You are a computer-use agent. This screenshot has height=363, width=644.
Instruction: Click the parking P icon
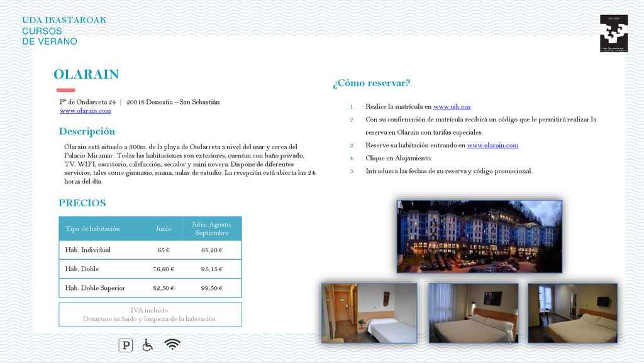[x=126, y=345]
